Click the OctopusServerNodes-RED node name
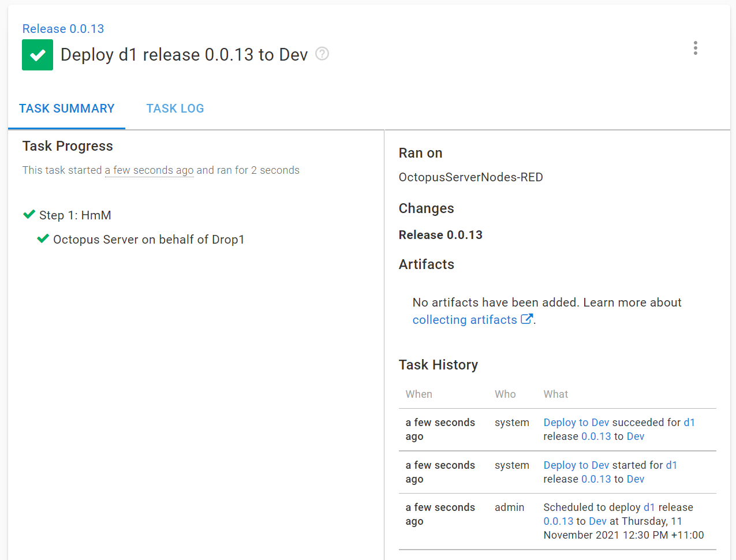 471,177
